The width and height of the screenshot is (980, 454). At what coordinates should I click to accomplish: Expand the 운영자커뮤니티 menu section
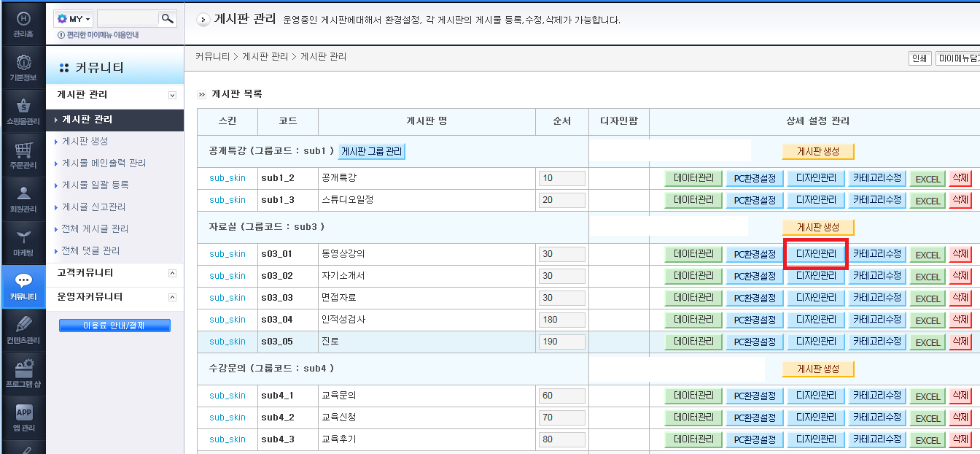[172, 297]
